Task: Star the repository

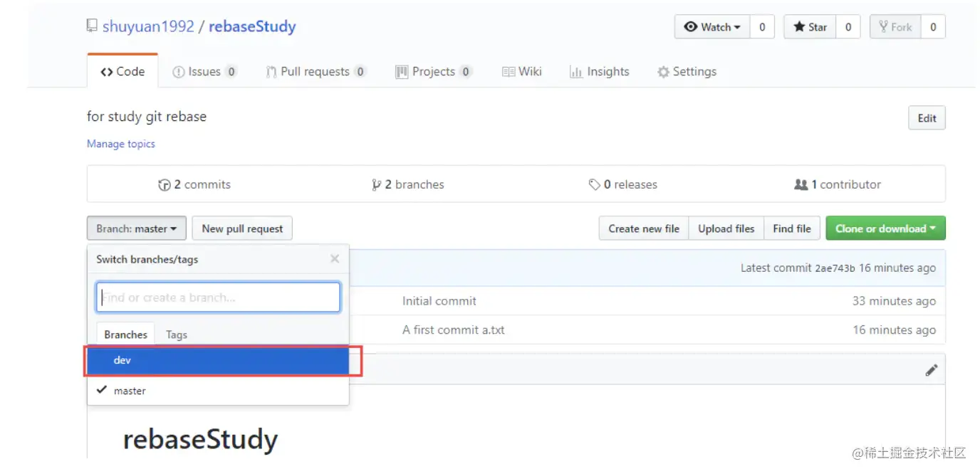Action: (x=810, y=27)
